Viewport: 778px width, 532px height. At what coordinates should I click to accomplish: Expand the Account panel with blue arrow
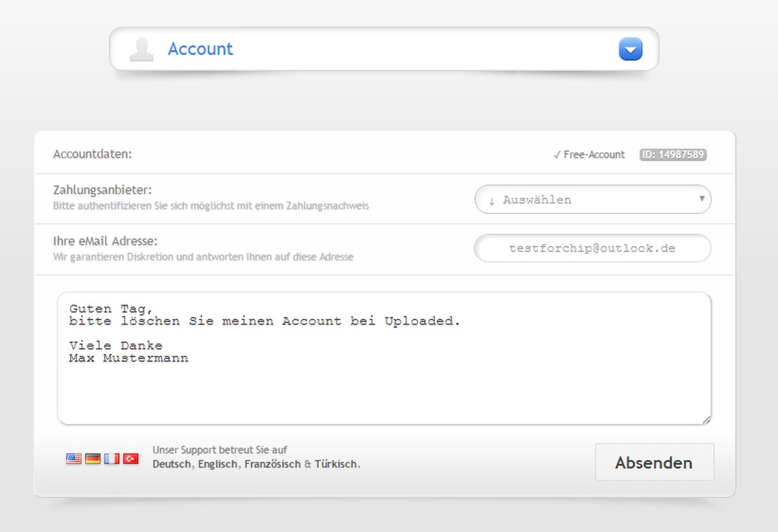pos(630,49)
